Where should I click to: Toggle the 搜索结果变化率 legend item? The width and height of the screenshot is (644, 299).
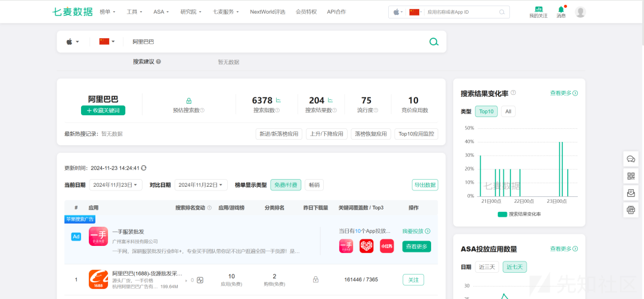(519, 214)
